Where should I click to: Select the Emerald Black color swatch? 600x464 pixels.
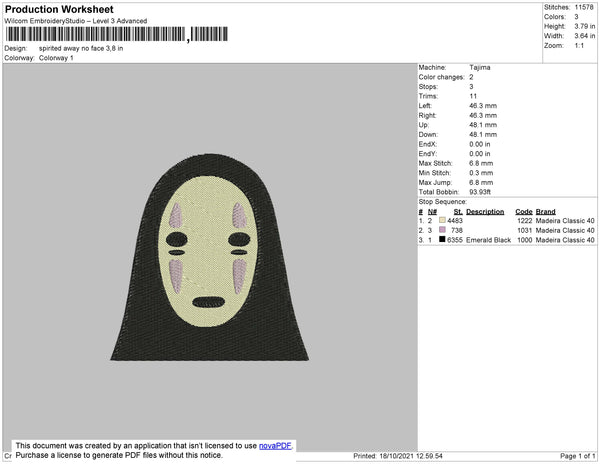442,239
